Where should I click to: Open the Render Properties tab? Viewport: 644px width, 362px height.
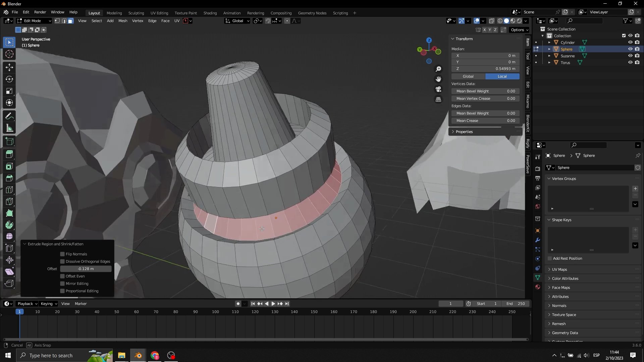click(538, 169)
